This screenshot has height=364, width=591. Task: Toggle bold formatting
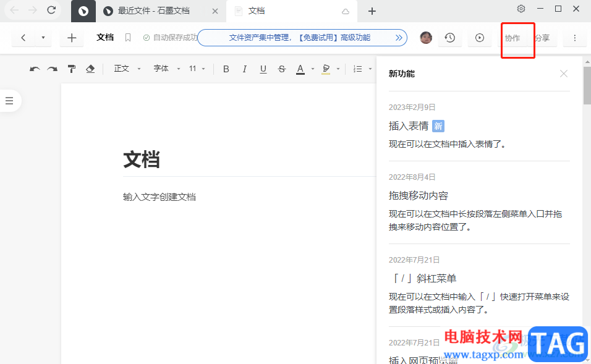(226, 69)
